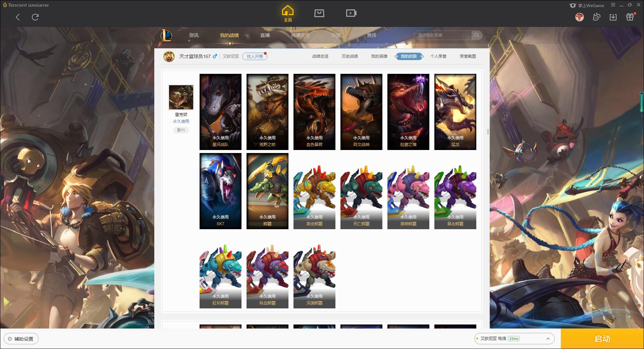Click the Tencent WeGame logo

(26, 5)
